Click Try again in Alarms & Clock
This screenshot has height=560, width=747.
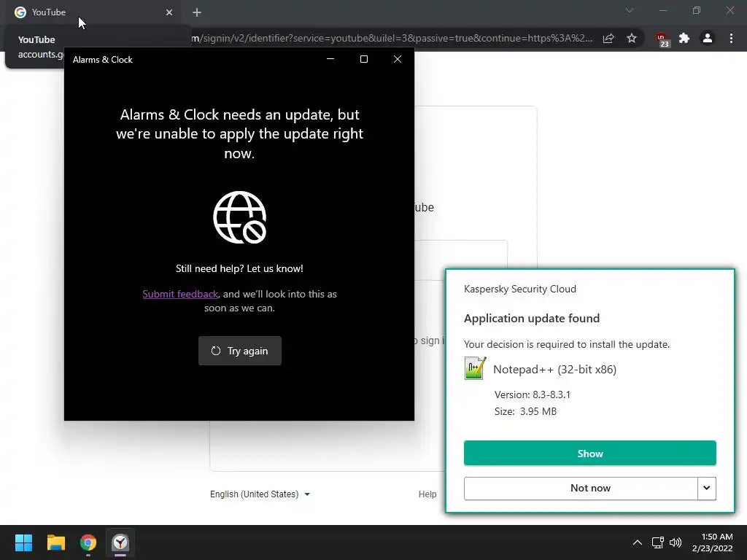(x=239, y=351)
